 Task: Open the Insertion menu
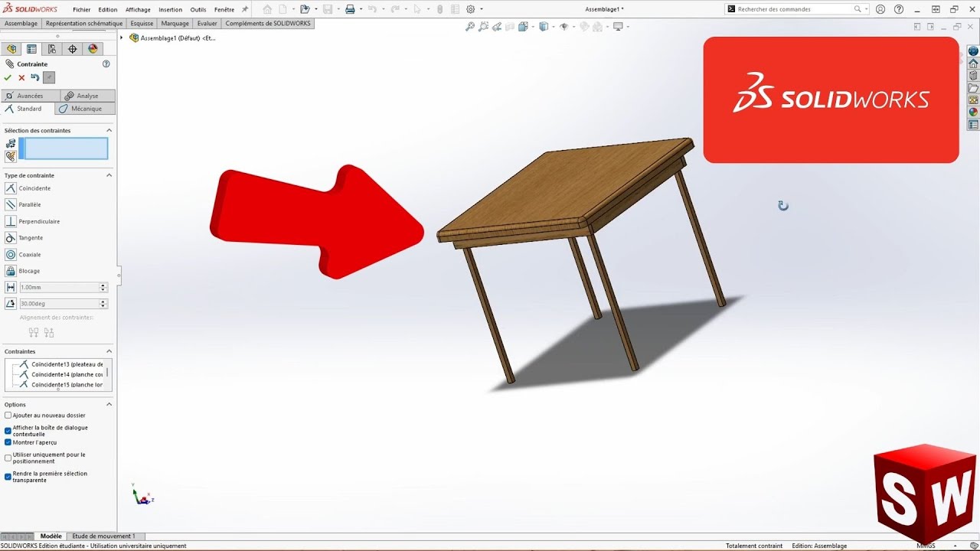(170, 10)
